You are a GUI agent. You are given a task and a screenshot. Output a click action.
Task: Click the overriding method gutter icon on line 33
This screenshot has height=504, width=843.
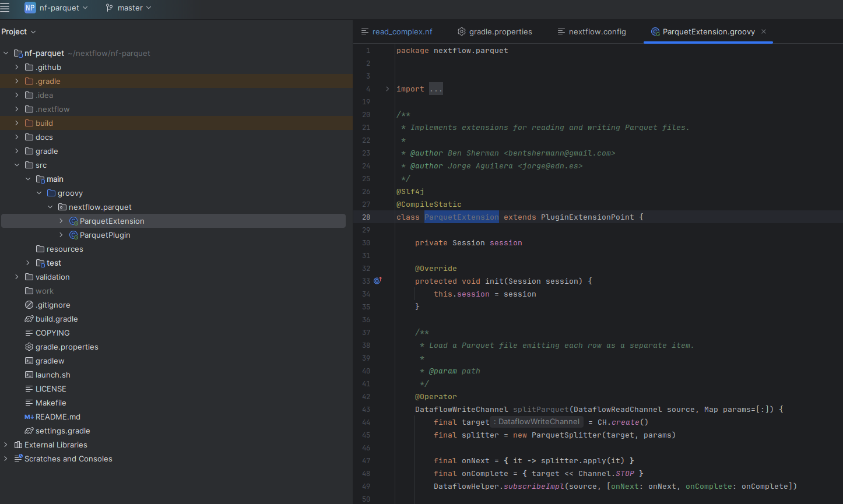pyautogui.click(x=377, y=280)
